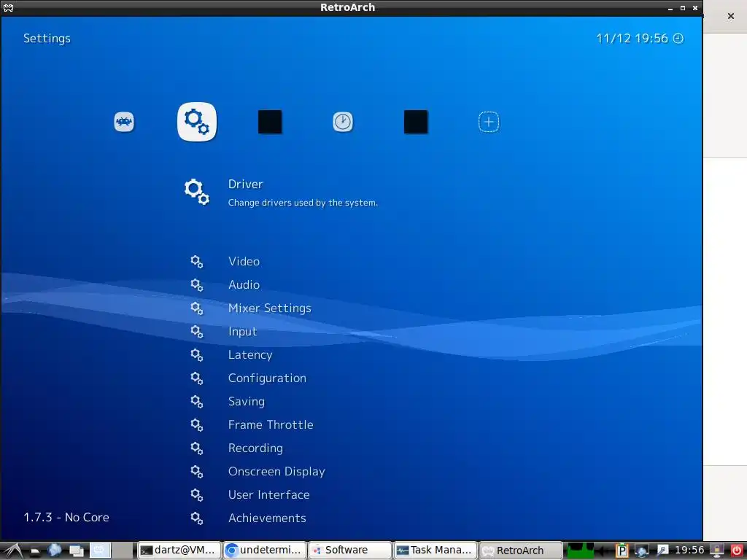Select the highlighted Settings gears tab icon
747x560 pixels.
click(x=197, y=122)
